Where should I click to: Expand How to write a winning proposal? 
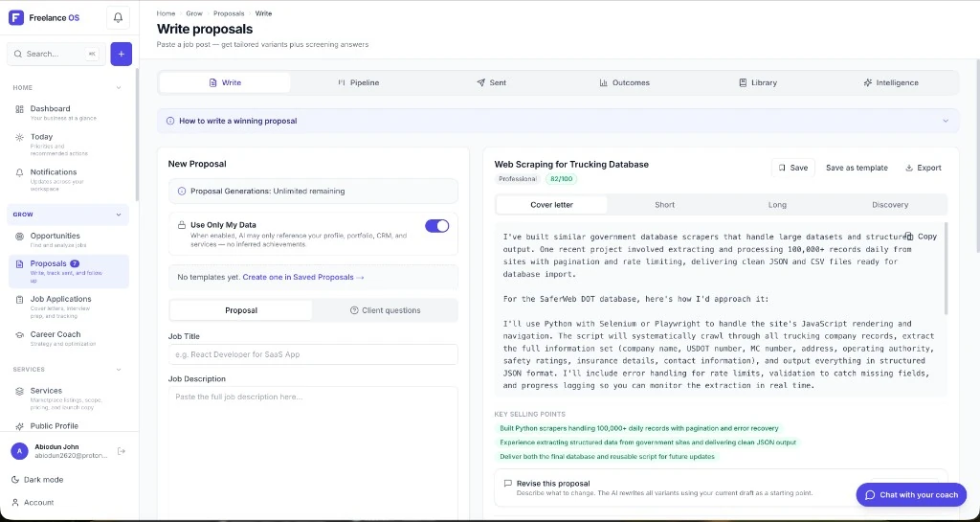click(558, 121)
